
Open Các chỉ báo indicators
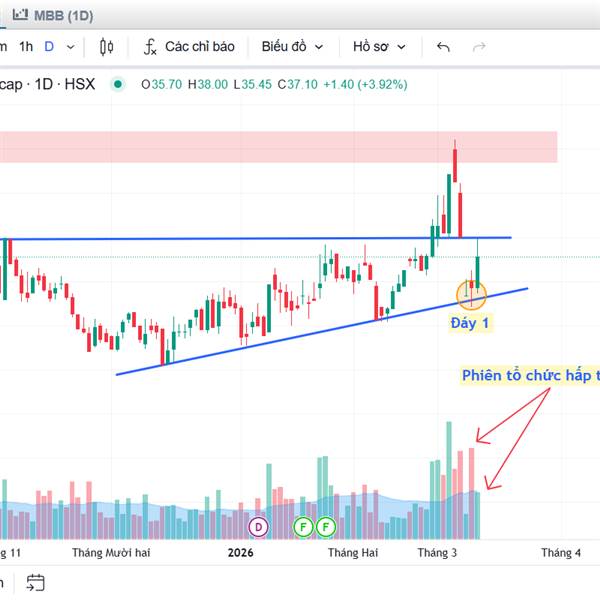click(189, 47)
